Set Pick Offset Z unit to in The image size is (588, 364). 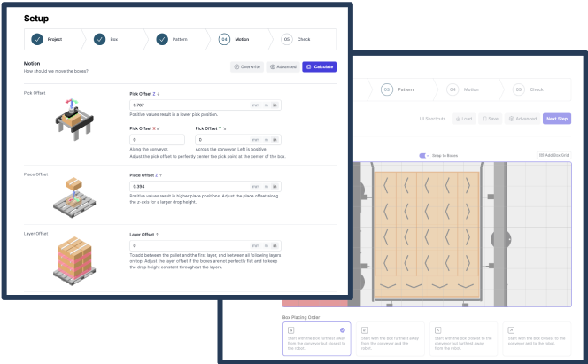[x=275, y=105]
